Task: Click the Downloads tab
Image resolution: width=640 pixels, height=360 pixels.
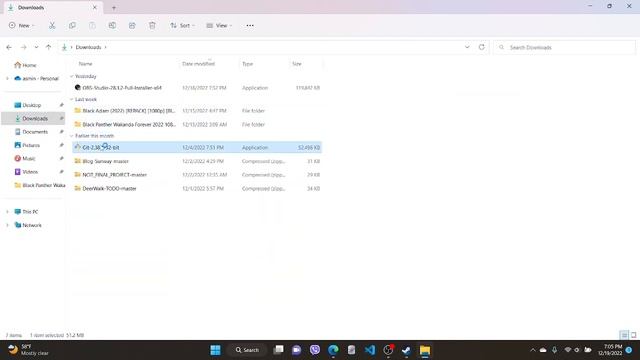Action: (53, 7)
